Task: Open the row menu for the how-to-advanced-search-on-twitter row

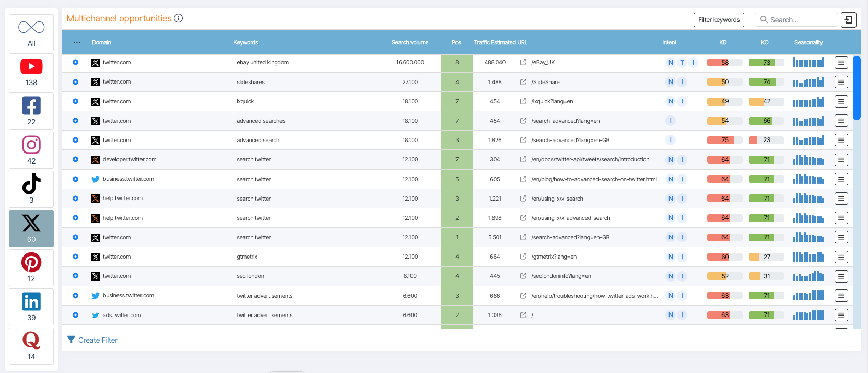Action: tap(841, 179)
